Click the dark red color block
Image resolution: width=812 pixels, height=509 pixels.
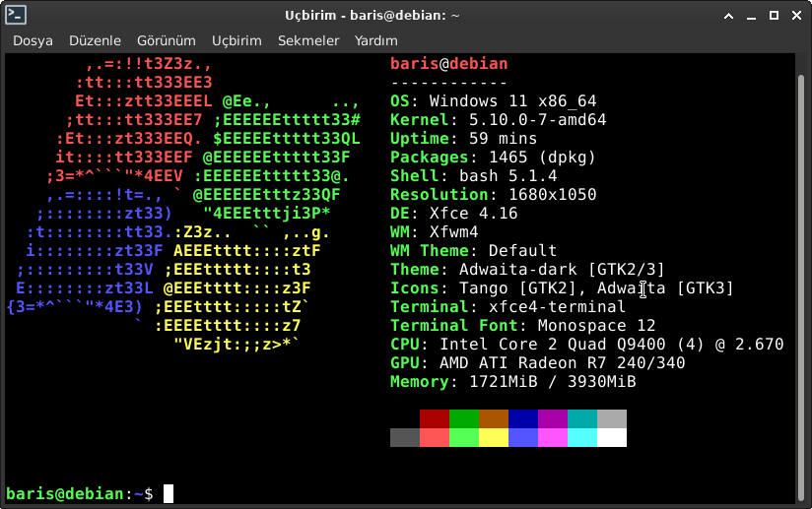coord(435,419)
